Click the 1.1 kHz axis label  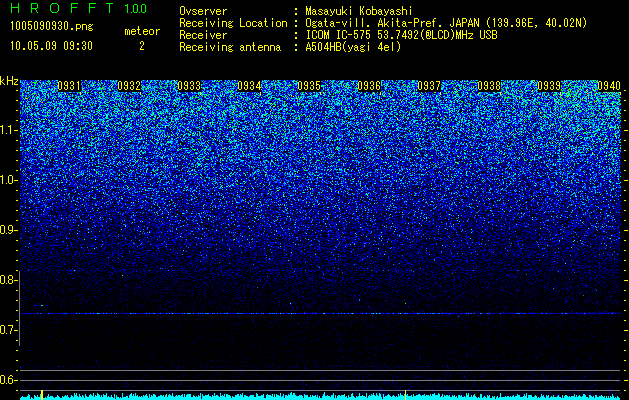point(8,130)
